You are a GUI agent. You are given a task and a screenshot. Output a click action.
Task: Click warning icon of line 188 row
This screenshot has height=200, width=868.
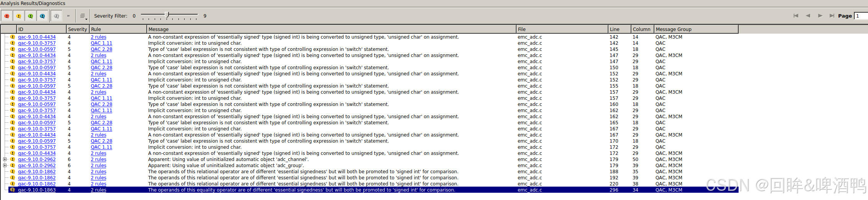click(x=12, y=172)
